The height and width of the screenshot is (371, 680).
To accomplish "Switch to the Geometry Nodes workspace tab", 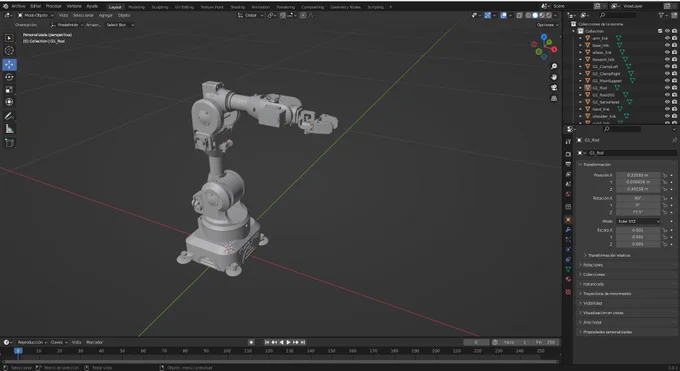I will point(345,7).
